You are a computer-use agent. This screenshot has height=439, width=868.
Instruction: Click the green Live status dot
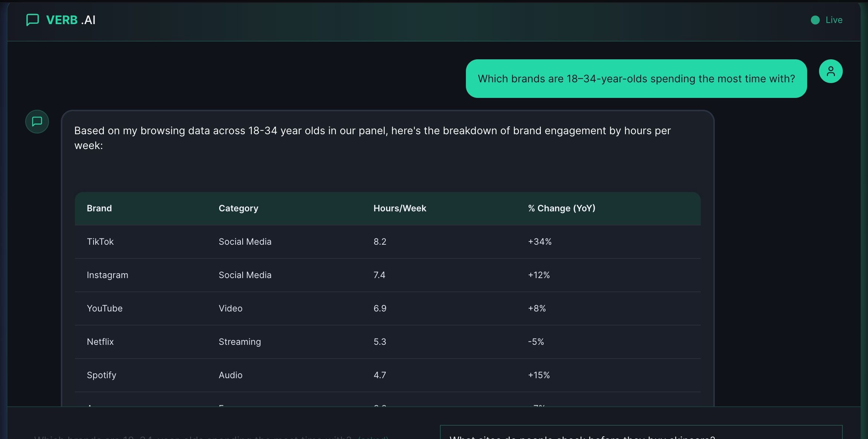click(815, 20)
